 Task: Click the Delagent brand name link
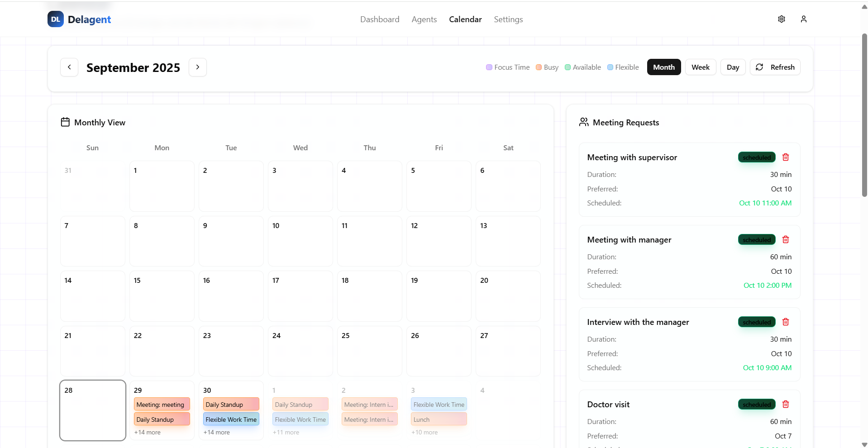tap(89, 19)
